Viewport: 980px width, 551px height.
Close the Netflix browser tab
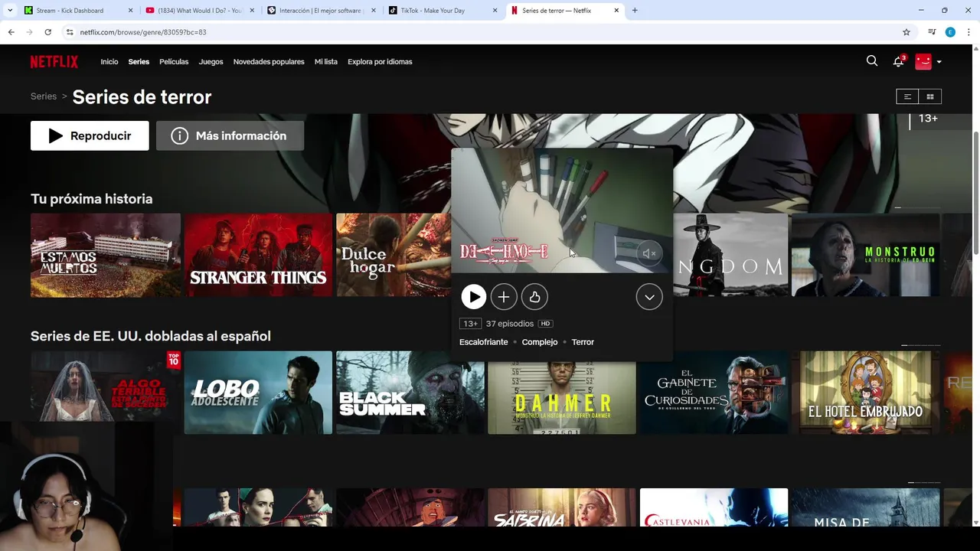coord(617,11)
